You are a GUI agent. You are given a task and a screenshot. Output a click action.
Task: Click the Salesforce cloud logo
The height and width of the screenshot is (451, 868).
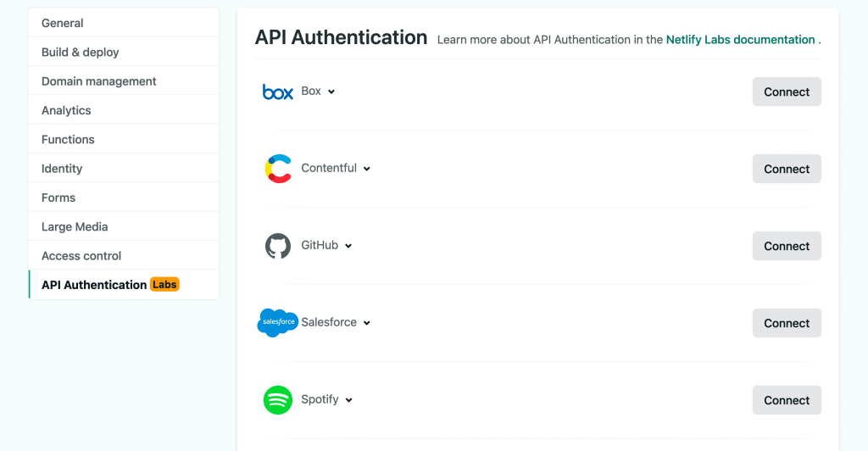click(278, 323)
